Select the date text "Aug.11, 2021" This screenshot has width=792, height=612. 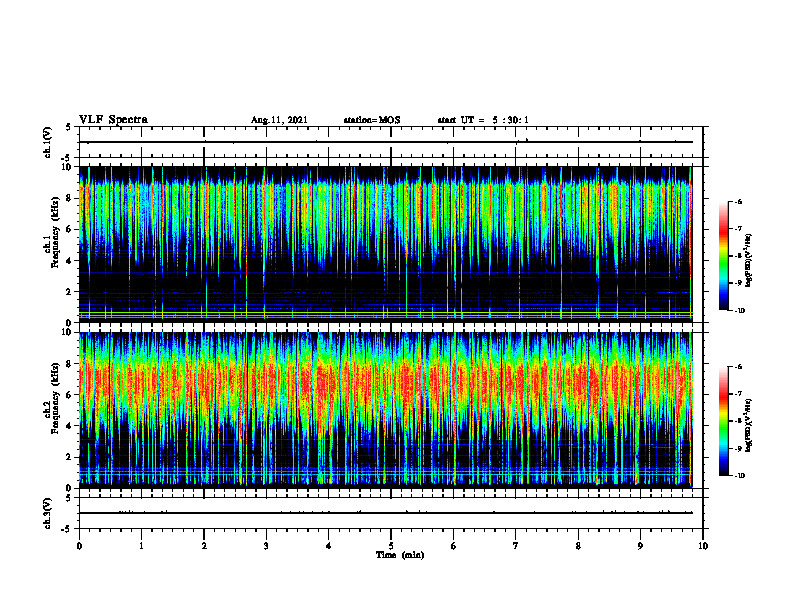(x=279, y=120)
